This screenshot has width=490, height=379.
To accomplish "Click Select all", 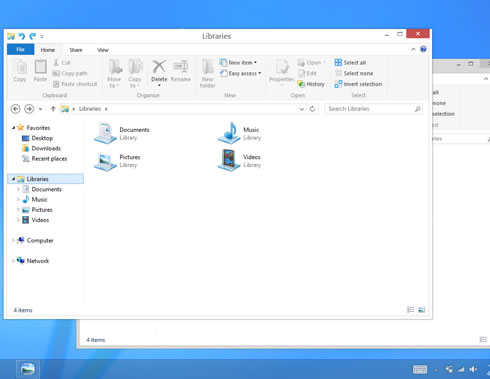I will [350, 62].
